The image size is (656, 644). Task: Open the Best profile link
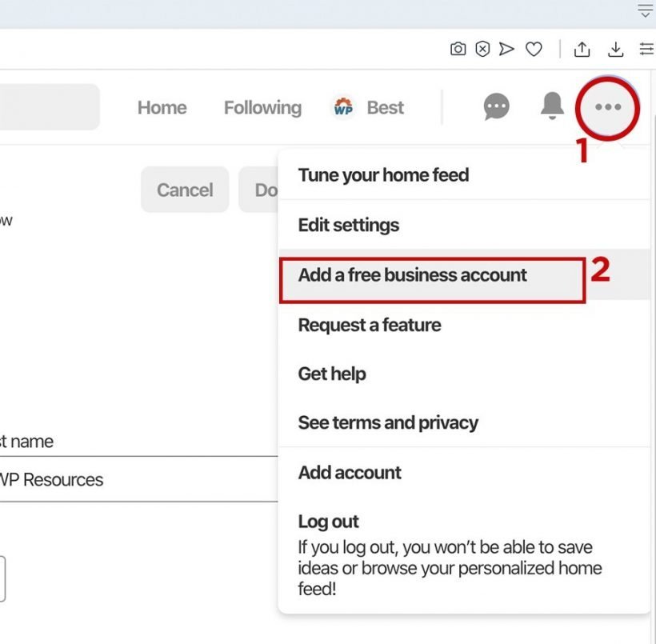[x=385, y=107]
